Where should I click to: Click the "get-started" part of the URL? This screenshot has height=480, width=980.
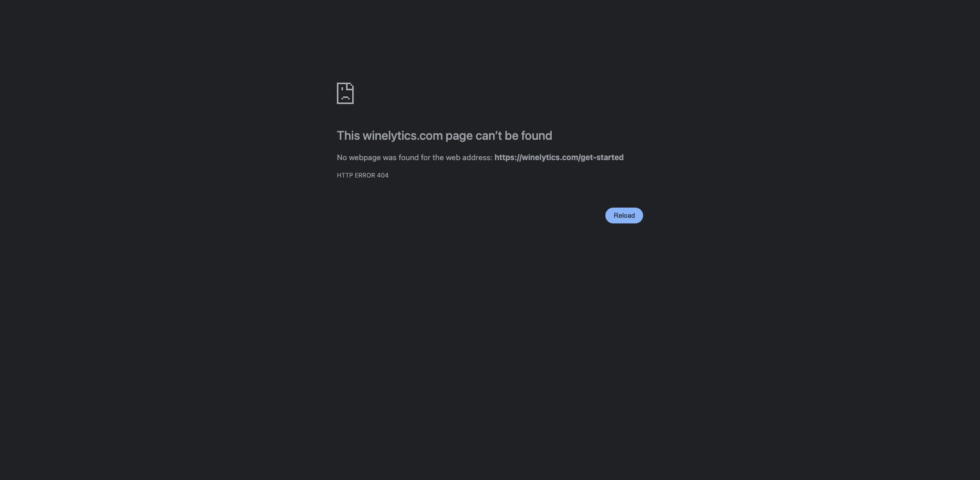tap(602, 157)
